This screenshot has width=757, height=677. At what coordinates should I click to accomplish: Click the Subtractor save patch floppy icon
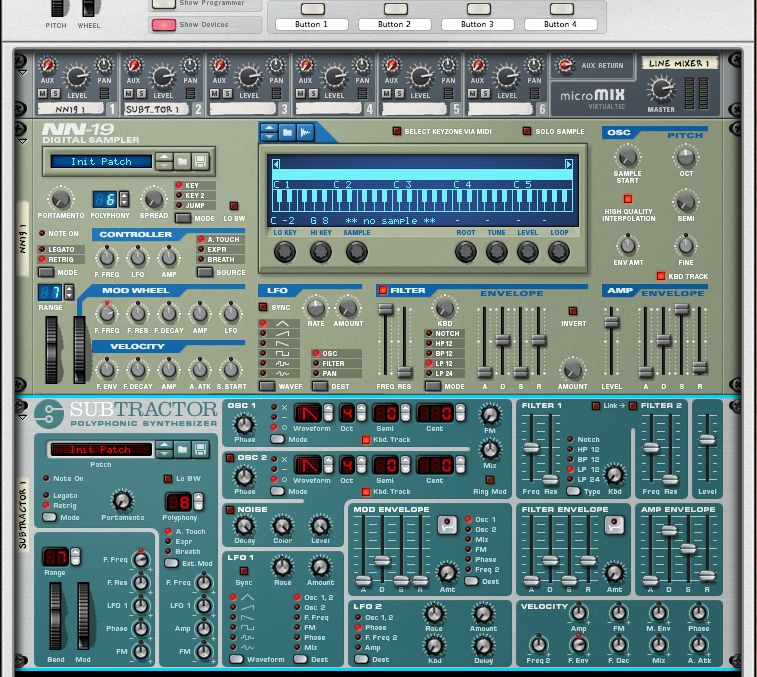pyautogui.click(x=200, y=450)
